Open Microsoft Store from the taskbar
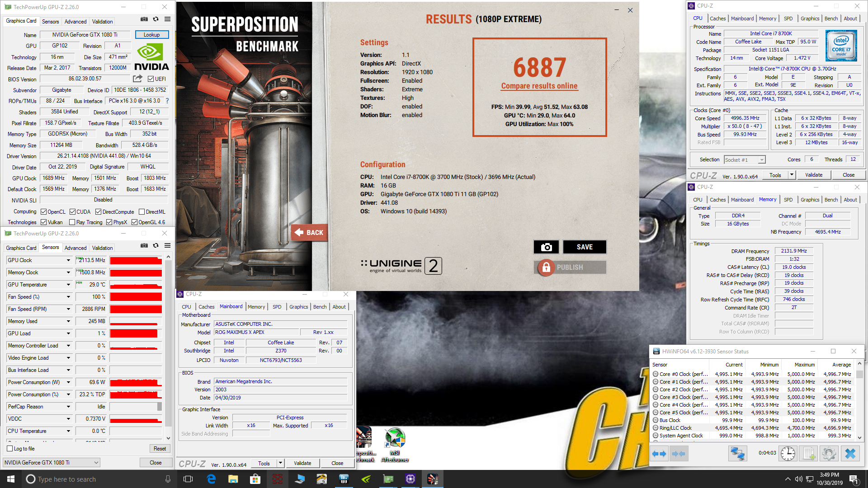Image resolution: width=868 pixels, height=488 pixels. pyautogui.click(x=255, y=479)
